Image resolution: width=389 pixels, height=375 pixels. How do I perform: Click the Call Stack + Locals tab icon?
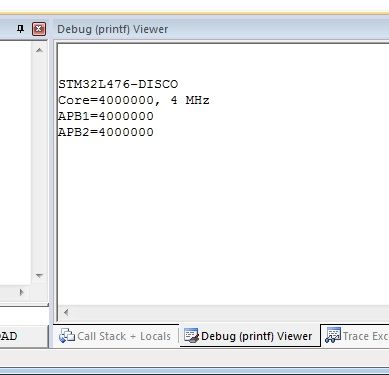tap(67, 336)
